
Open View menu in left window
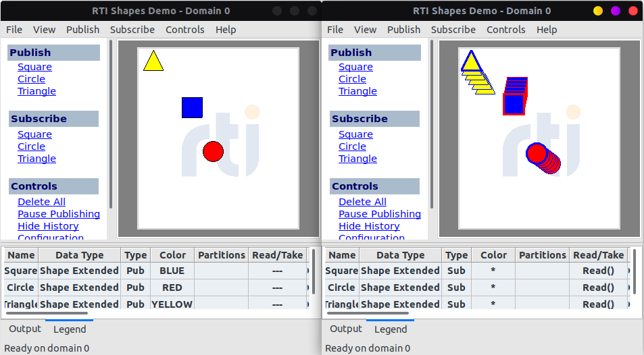(x=44, y=30)
